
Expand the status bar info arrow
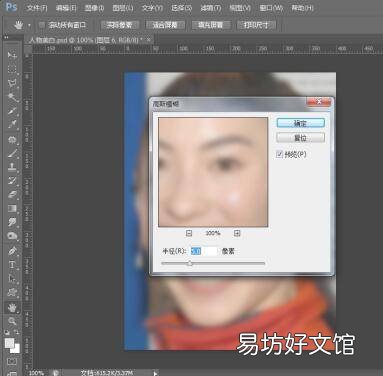click(x=155, y=373)
